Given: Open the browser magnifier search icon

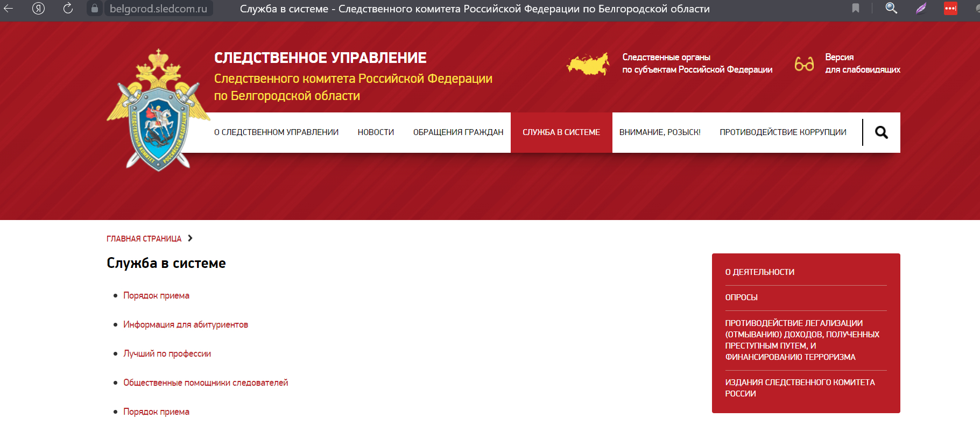Looking at the screenshot, I should 891,8.
